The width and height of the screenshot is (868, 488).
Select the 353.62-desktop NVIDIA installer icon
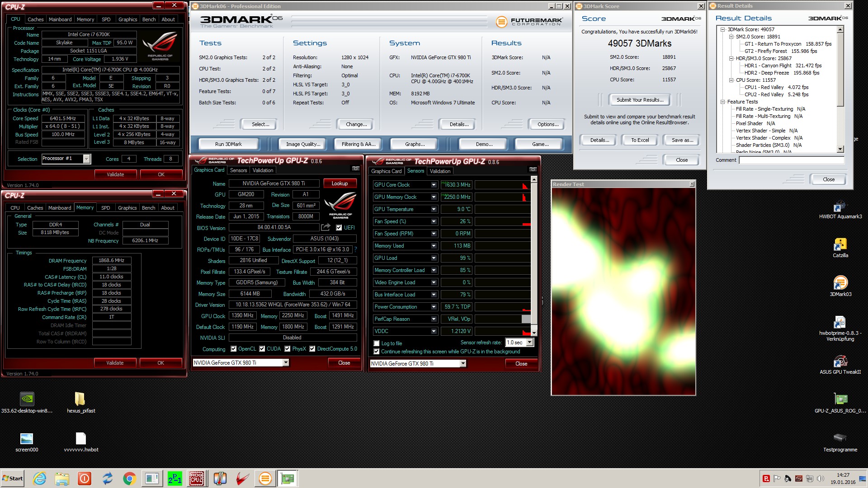[27, 403]
